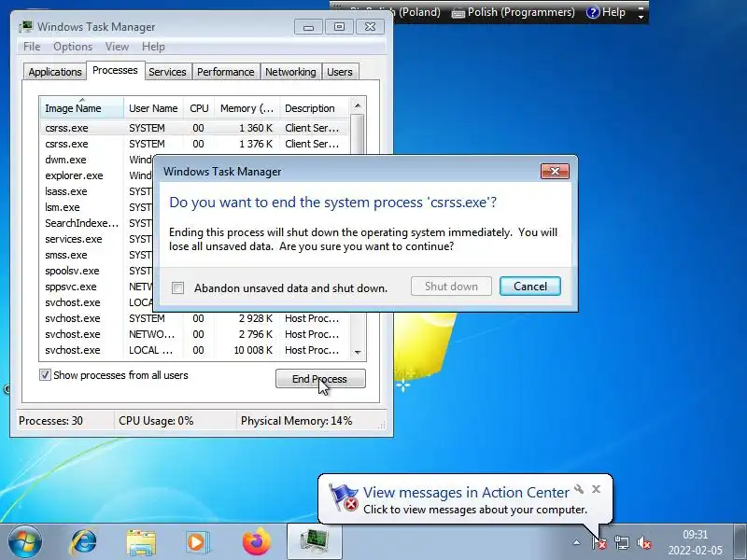
Task: Select SearchIndexe... process row
Action: [x=97, y=223]
